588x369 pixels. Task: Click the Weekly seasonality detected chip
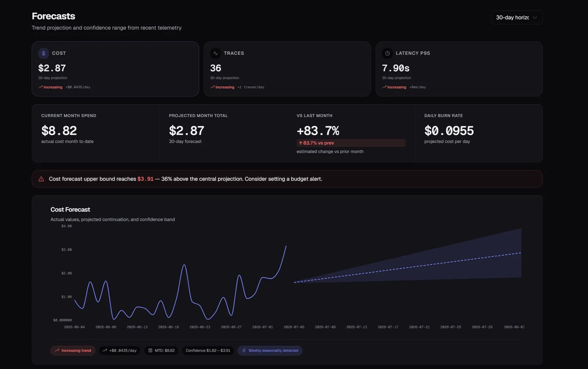pyautogui.click(x=270, y=351)
